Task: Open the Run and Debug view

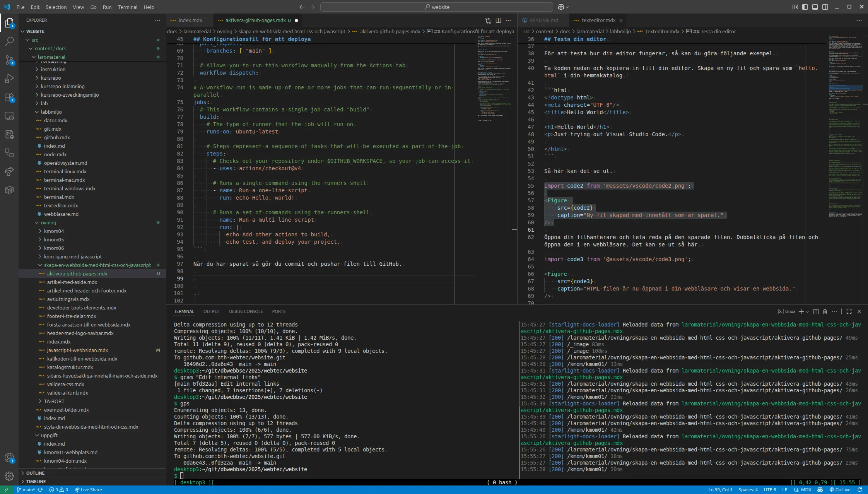Action: (9, 79)
